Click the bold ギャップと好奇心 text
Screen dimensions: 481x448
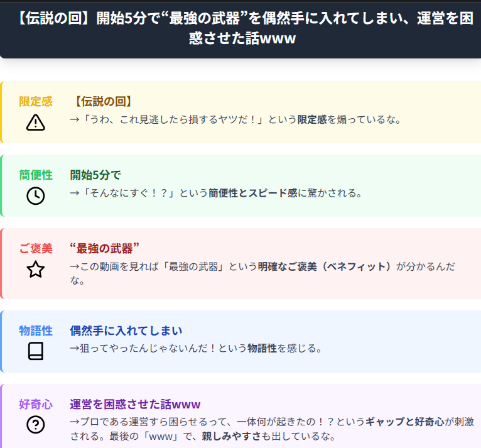(405, 422)
